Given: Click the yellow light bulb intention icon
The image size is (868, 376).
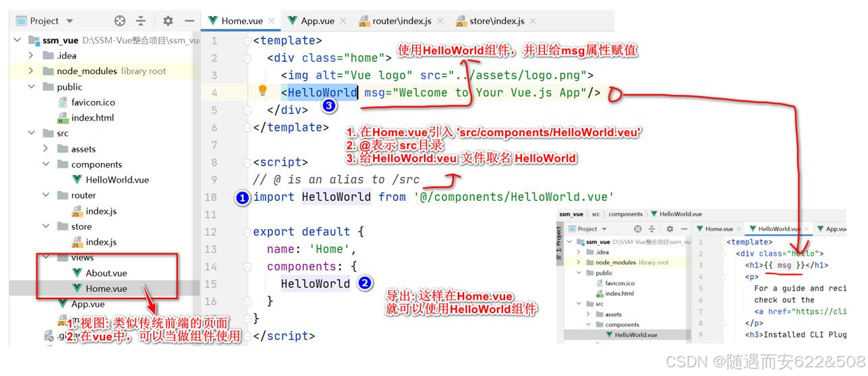Looking at the screenshot, I should coord(263,91).
